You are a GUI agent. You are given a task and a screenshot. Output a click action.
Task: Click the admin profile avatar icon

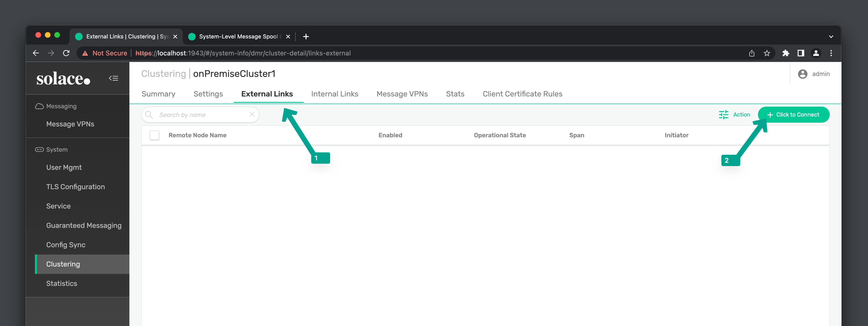(803, 74)
